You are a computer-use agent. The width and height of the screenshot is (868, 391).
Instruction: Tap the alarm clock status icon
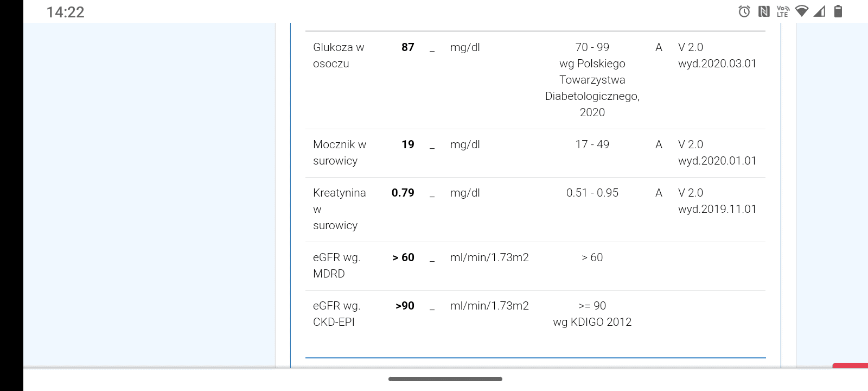pyautogui.click(x=744, y=11)
